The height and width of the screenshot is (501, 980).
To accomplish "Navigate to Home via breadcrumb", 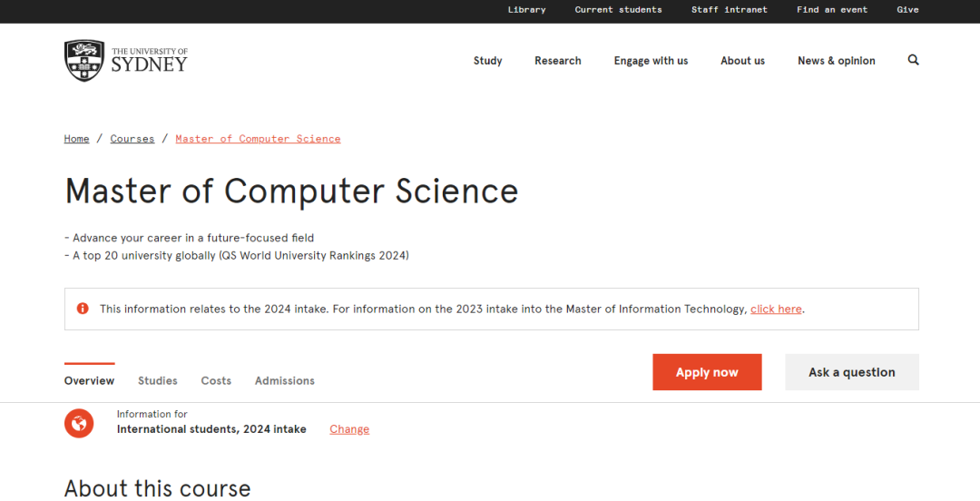I will click(76, 139).
